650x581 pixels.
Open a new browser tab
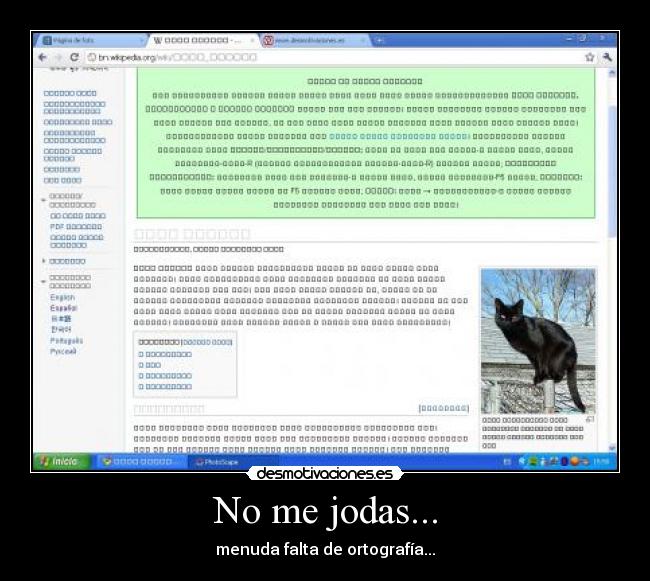(x=379, y=40)
